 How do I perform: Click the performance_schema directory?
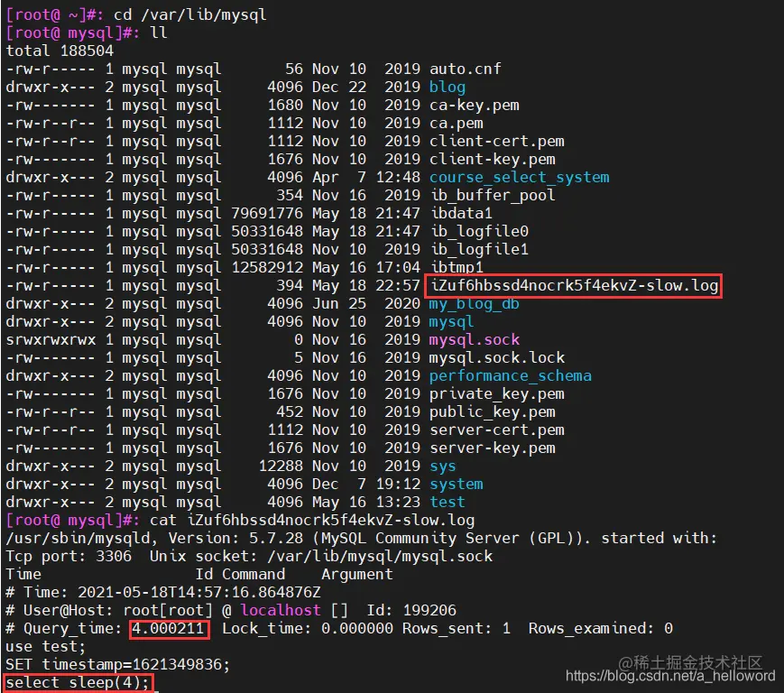pos(510,375)
